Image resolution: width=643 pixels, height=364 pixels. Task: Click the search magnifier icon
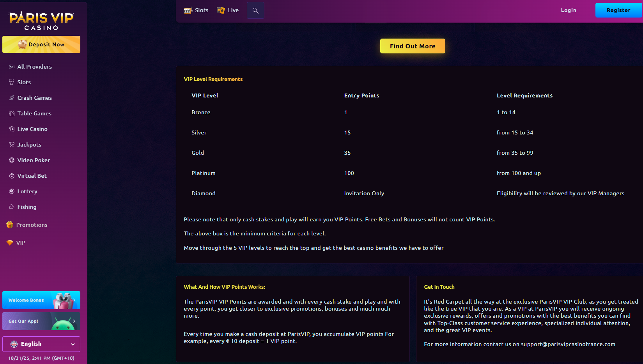click(255, 11)
